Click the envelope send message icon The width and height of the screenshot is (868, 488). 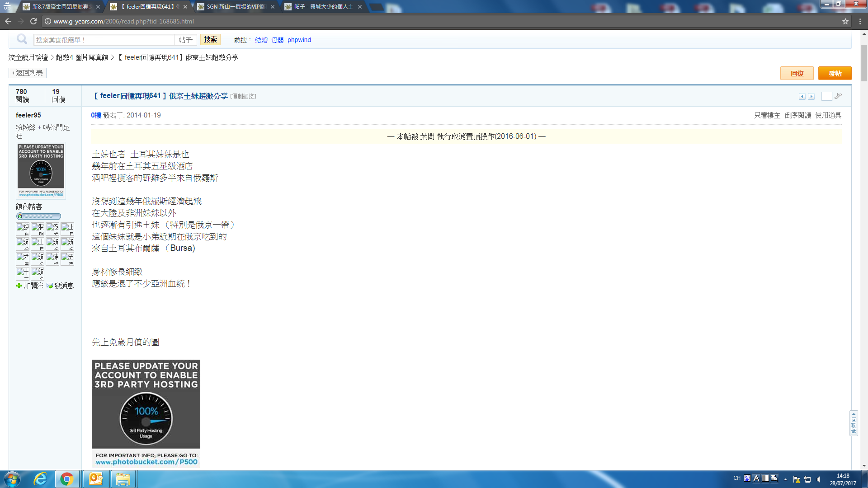coord(50,286)
